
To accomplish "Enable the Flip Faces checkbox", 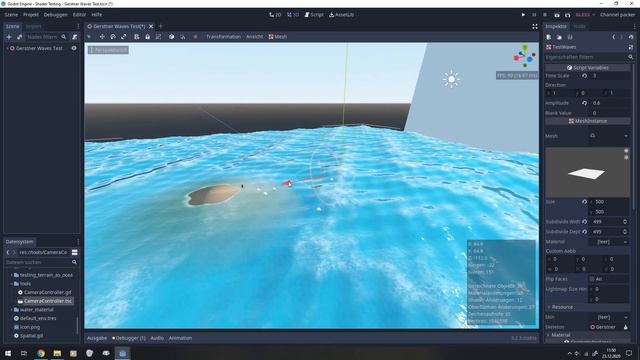I will pos(592,279).
